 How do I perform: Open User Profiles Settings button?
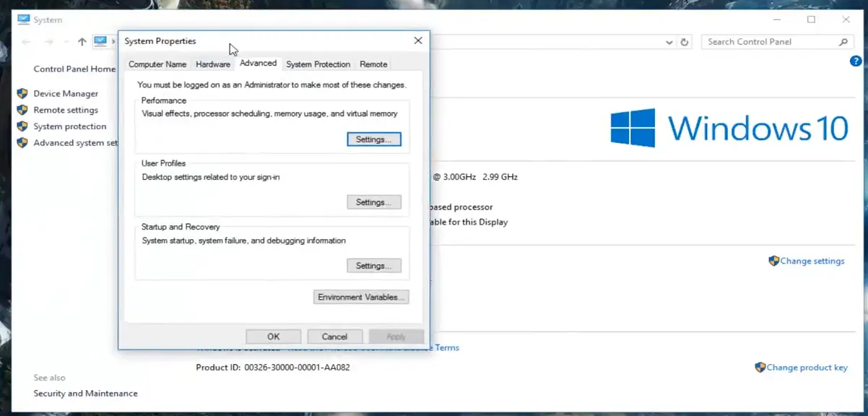tap(374, 202)
